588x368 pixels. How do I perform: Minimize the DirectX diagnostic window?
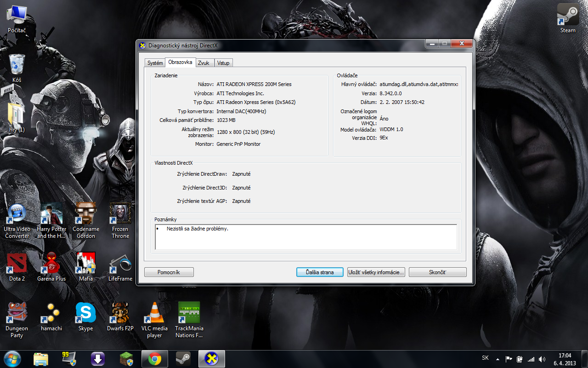(x=432, y=43)
